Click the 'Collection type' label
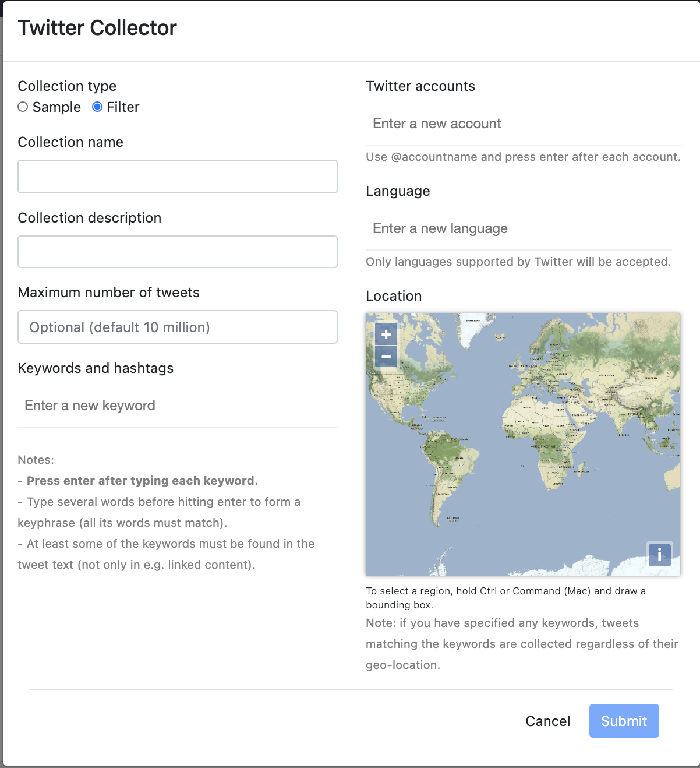 click(67, 86)
